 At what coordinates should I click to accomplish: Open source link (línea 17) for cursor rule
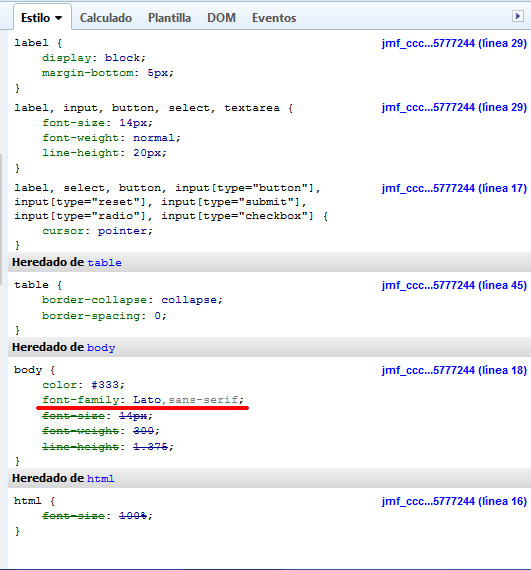coord(454,188)
